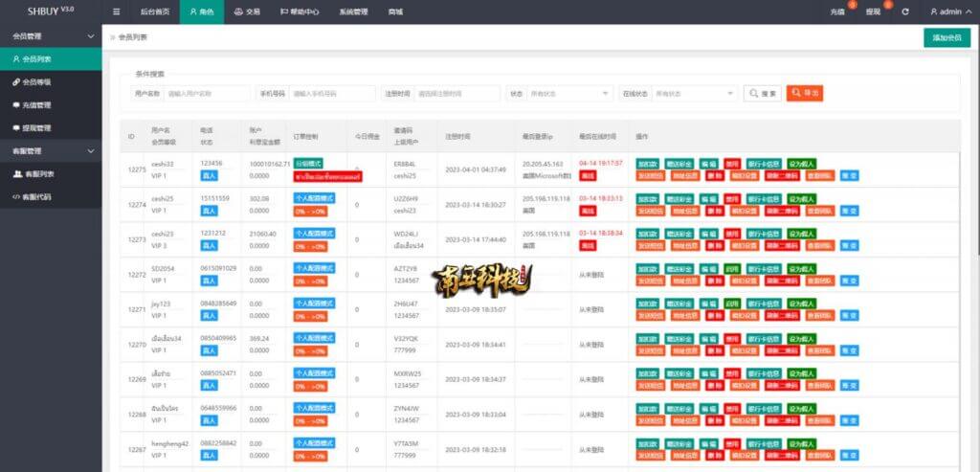
Task: Open 提现 in the top bar
Action: tap(873, 11)
